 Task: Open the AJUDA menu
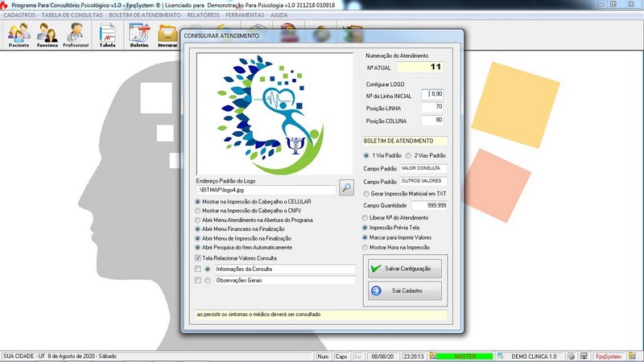(279, 15)
